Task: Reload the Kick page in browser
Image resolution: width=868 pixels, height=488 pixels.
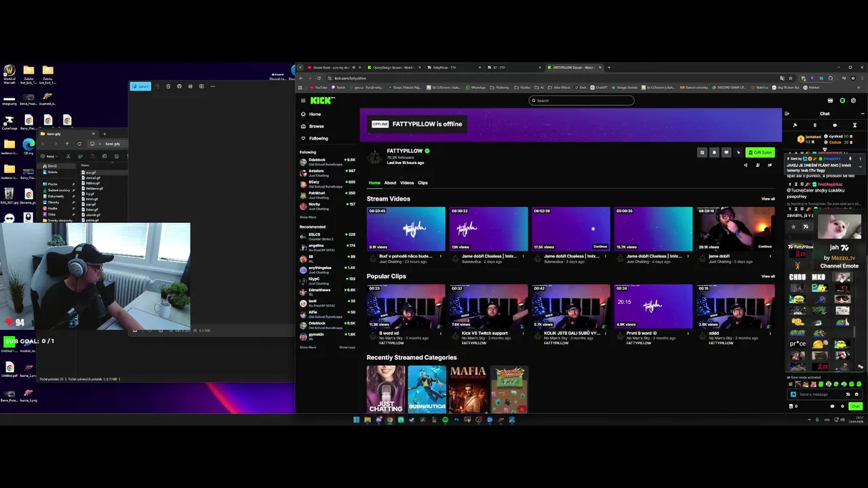Action: tap(319, 78)
